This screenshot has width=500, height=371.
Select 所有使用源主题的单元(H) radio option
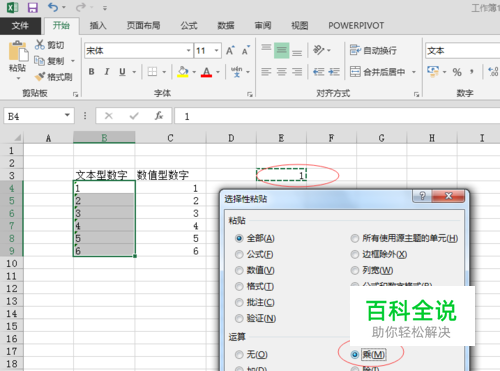point(355,238)
